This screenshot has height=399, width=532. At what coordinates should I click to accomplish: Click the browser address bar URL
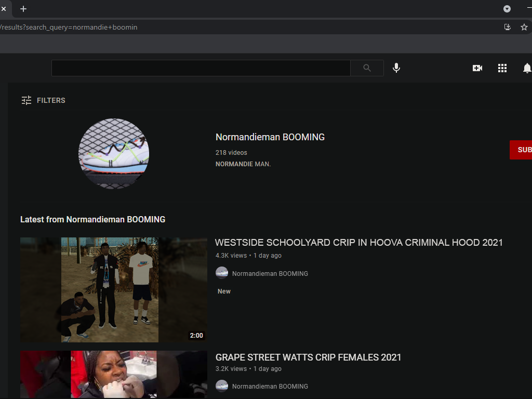tap(69, 27)
